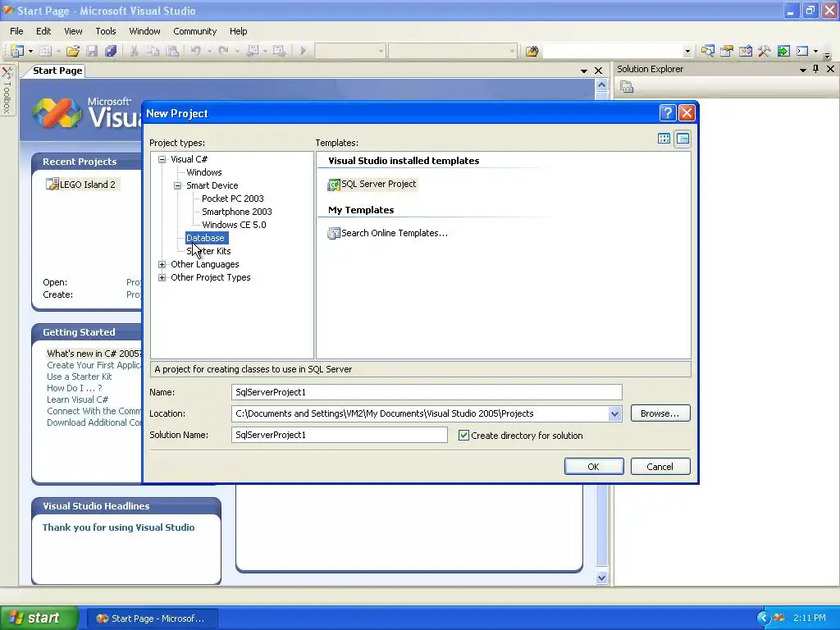Open the Properties Window toolbar icon
840x630 pixels.
coord(727,51)
